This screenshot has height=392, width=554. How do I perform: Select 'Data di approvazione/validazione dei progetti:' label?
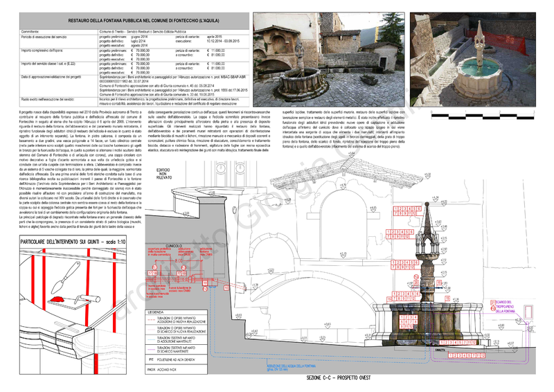(51, 77)
